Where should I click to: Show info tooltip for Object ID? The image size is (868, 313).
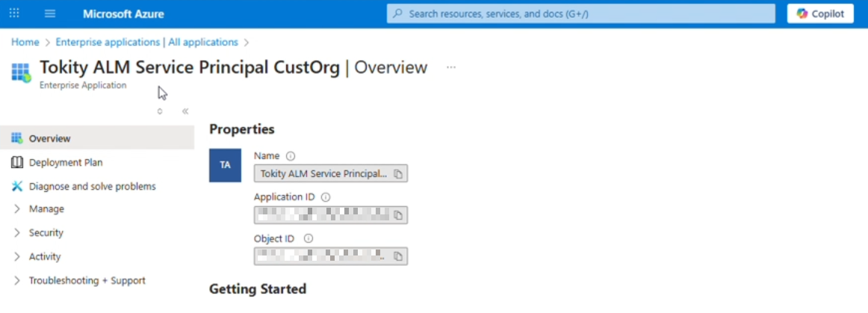coord(309,238)
